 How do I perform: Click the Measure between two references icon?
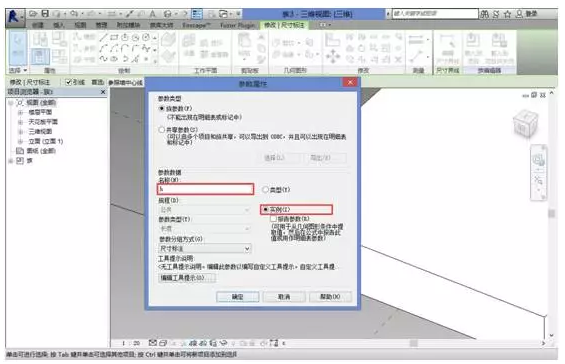(416, 39)
